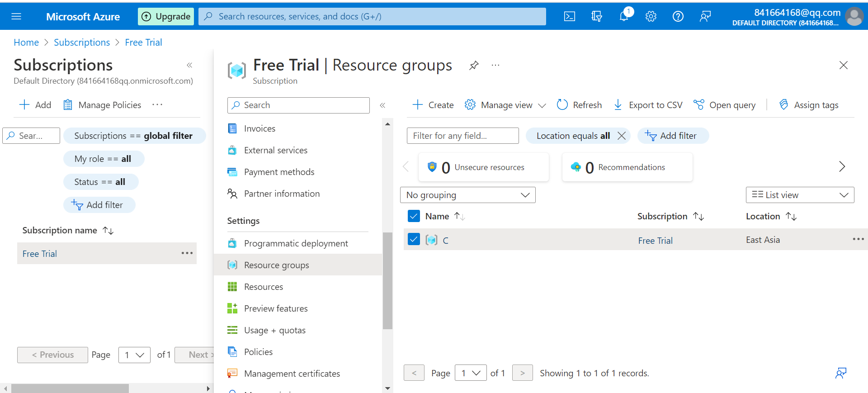Screen dimensions: 868x393
Task: Open the List view dropdown
Action: tap(800, 195)
